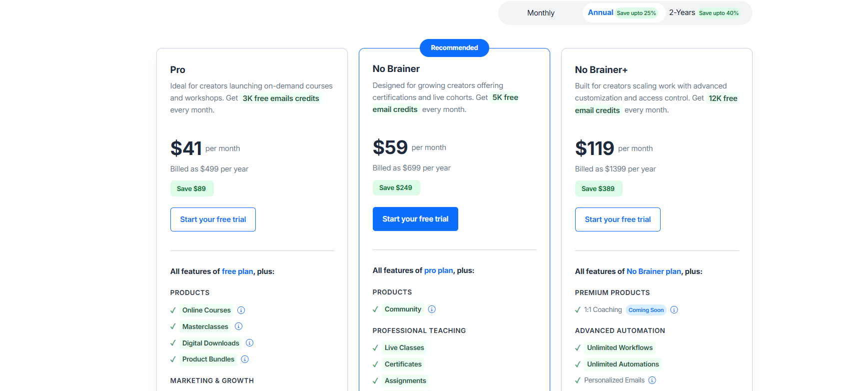
Task: Open the pro plan link
Action: tap(438, 270)
